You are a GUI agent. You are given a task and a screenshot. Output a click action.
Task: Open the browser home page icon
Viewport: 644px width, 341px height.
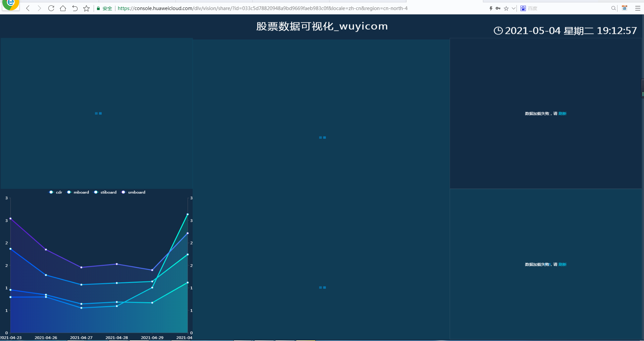[63, 8]
